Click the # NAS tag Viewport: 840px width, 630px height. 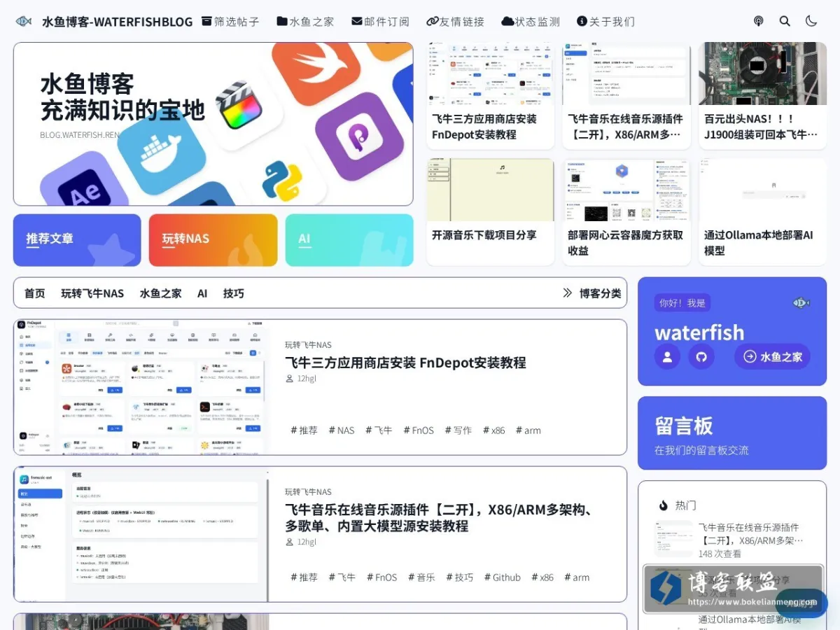coord(342,430)
